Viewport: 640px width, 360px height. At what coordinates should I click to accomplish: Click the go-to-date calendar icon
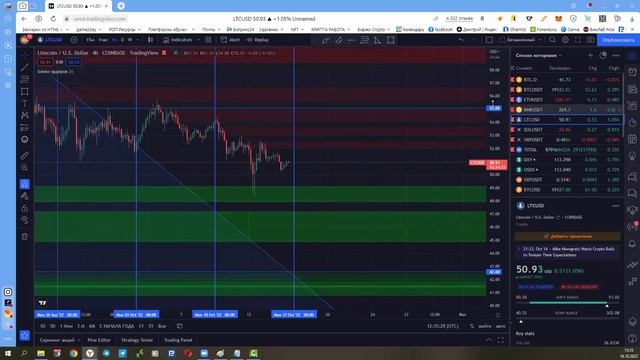click(x=180, y=326)
